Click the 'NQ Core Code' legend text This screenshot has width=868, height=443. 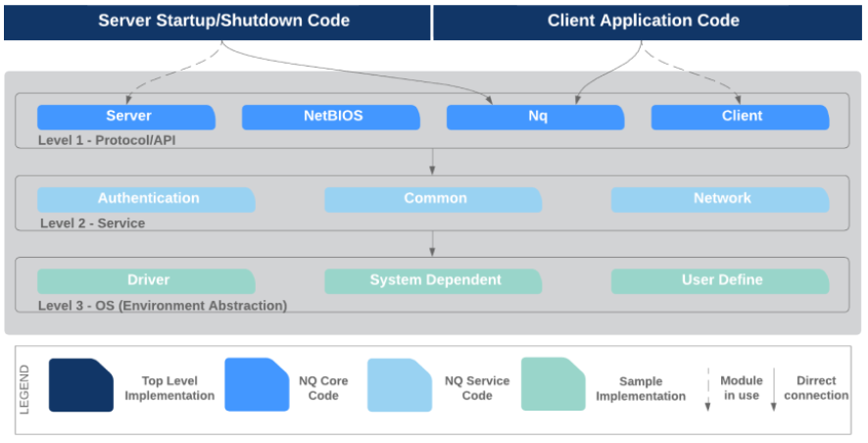tap(323, 388)
